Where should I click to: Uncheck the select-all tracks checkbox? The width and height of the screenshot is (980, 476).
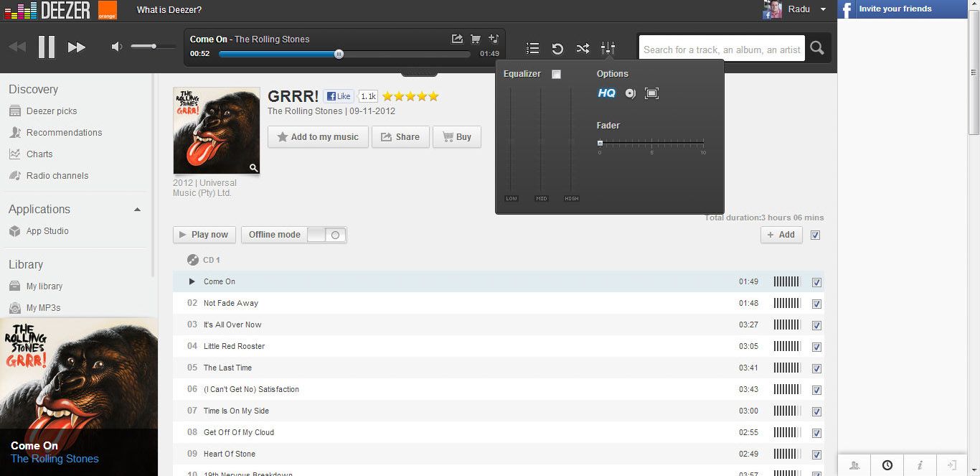point(815,235)
